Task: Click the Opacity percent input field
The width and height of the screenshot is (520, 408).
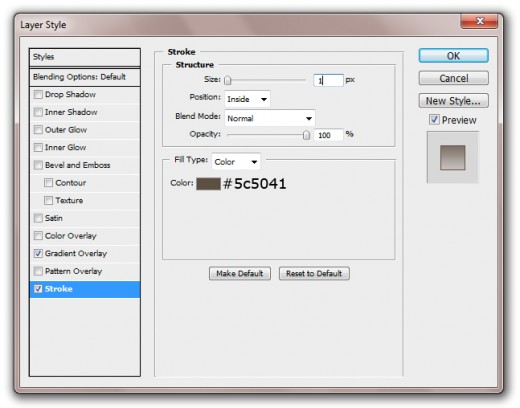Action: pyautogui.click(x=328, y=135)
